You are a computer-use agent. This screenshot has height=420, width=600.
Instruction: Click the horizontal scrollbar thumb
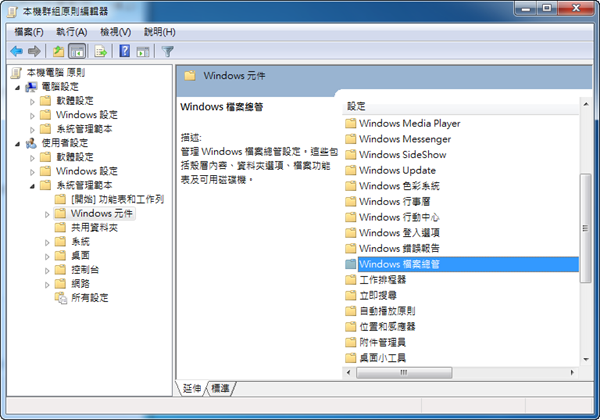tap(404, 372)
